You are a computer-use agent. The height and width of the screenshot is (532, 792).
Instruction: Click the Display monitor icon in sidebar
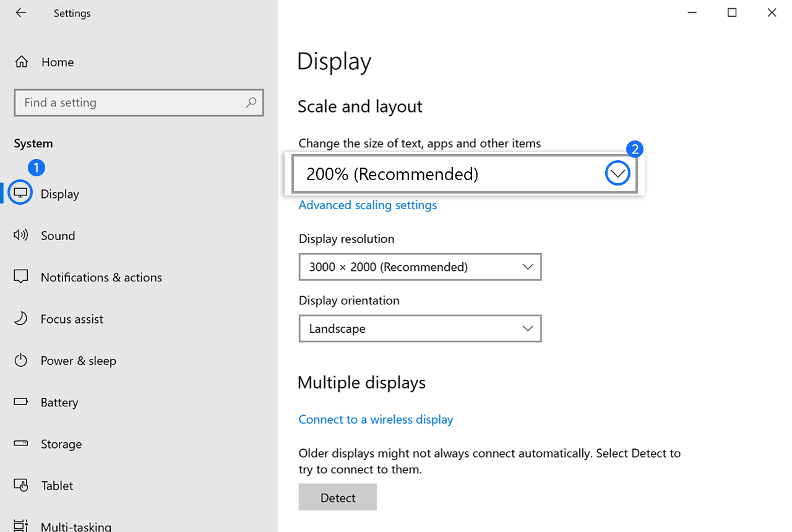click(21, 194)
